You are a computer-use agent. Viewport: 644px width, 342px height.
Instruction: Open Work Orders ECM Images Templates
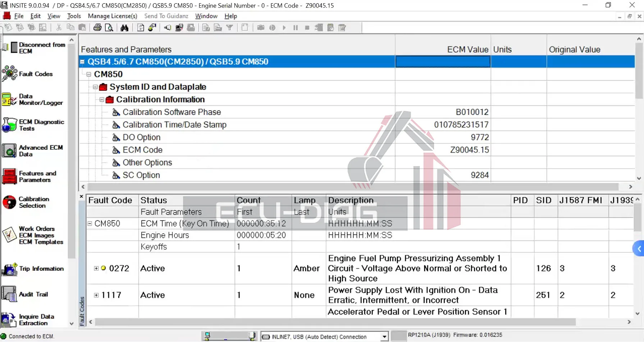33,235
